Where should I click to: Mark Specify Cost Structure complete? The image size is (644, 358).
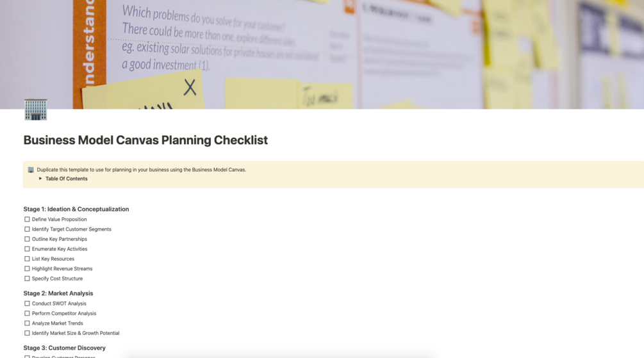(x=27, y=279)
